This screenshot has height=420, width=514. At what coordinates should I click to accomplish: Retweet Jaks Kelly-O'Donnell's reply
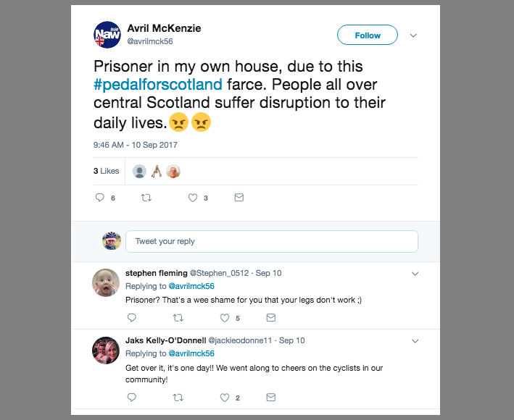pos(178,397)
